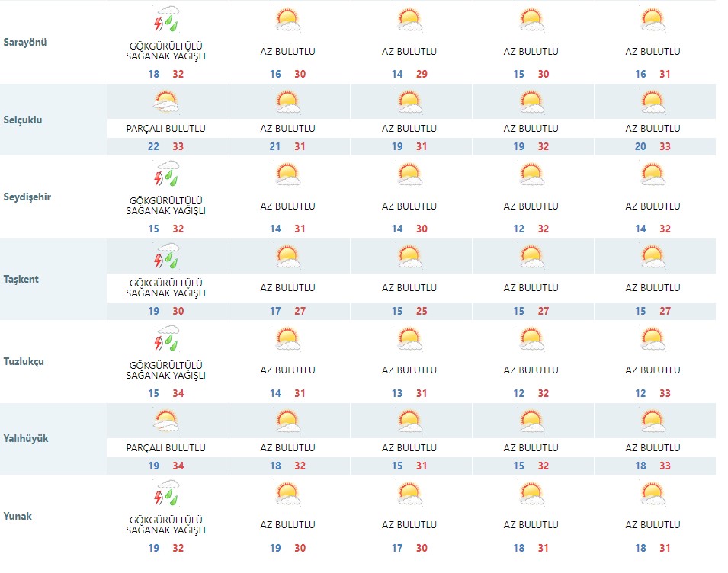
Task: Select Yunak sun icon for 17 / 30 forecast
Action: click(x=409, y=494)
